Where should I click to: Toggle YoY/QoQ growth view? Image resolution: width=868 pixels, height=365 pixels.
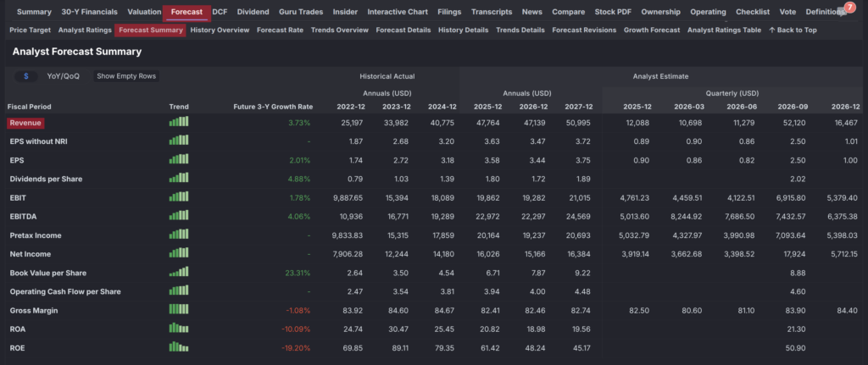[64, 76]
